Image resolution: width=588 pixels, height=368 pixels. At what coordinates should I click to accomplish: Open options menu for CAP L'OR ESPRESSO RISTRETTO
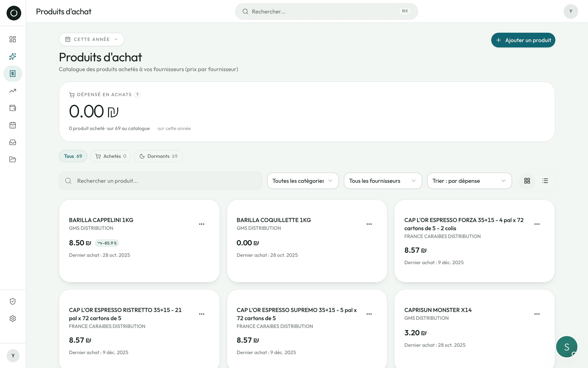pyautogui.click(x=202, y=314)
